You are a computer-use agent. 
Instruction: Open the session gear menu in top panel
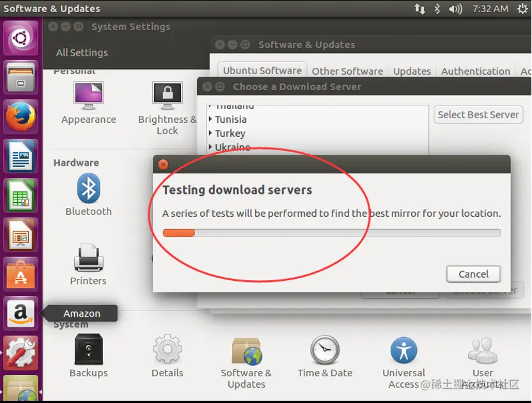click(x=522, y=8)
